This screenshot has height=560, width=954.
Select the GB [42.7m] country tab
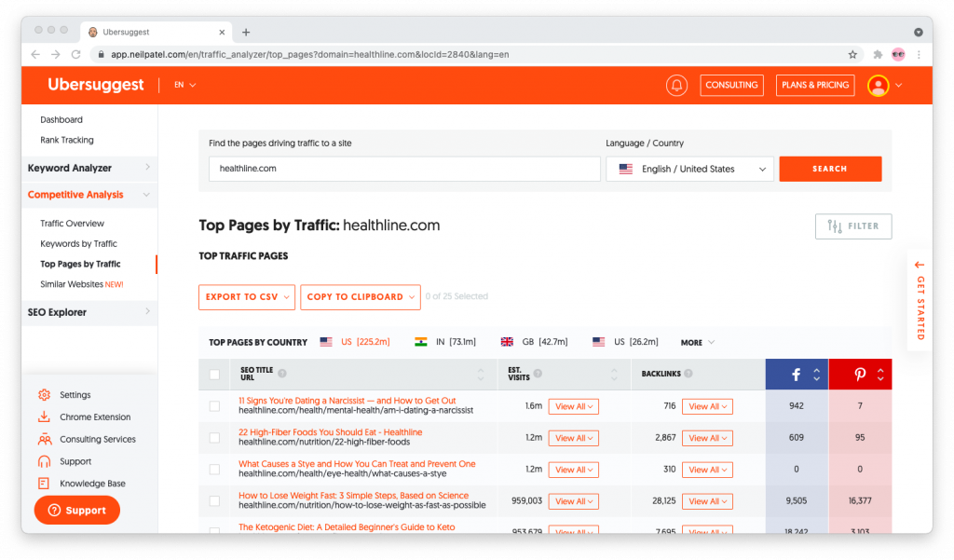tap(534, 342)
